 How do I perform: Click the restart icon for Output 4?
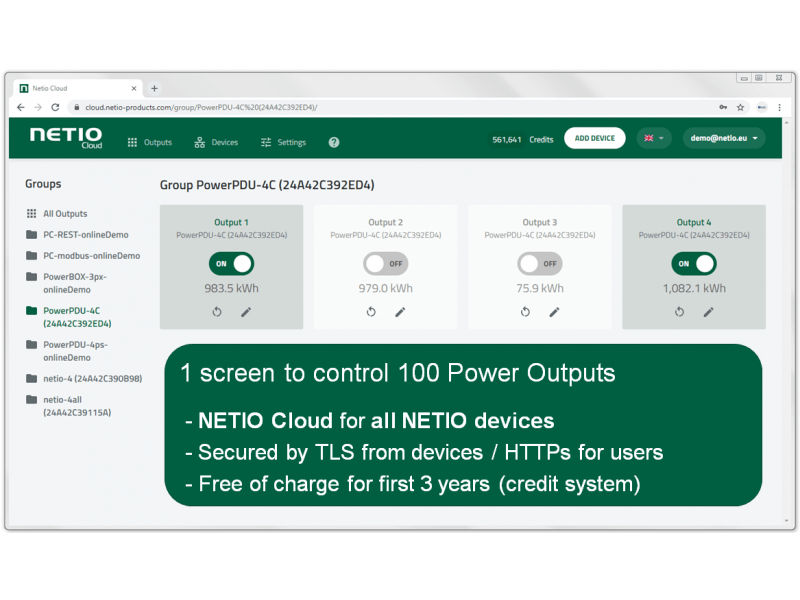[679, 312]
